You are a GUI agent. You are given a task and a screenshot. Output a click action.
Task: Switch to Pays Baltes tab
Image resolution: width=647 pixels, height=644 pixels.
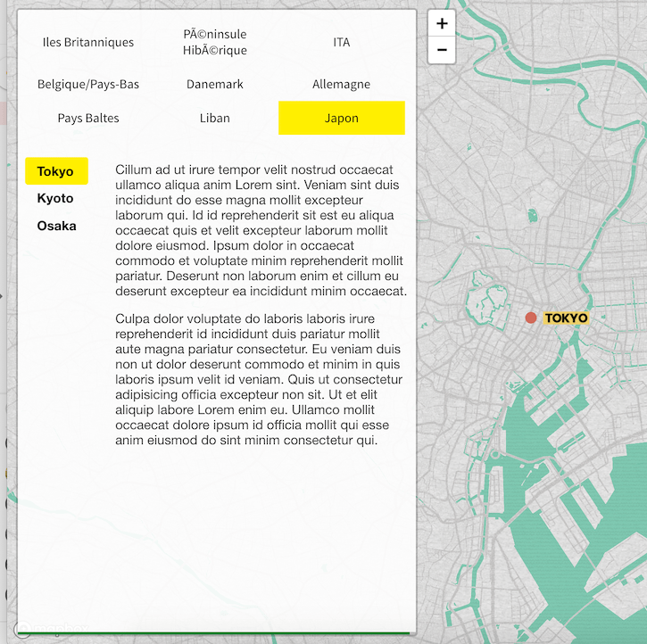[x=88, y=118]
